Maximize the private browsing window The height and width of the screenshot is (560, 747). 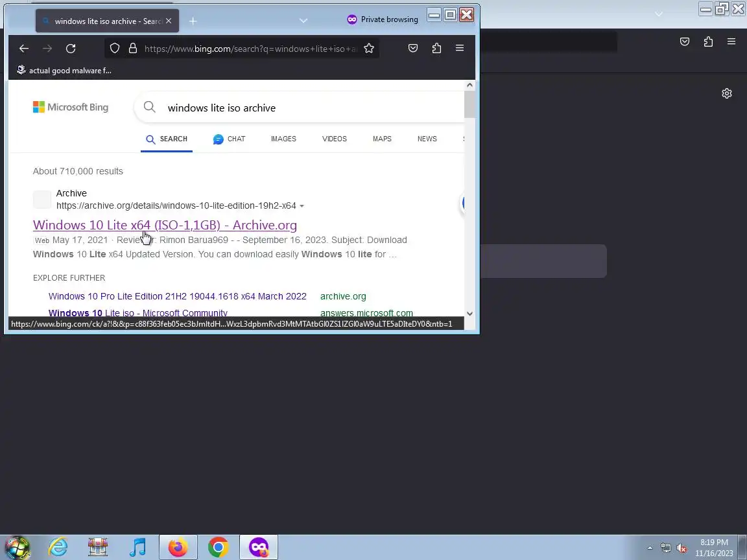click(450, 15)
